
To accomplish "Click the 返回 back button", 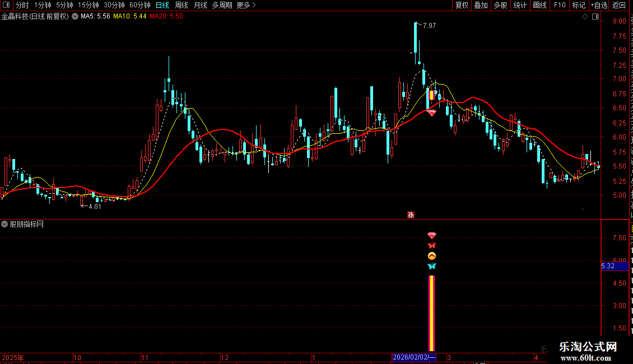I will 619,5.
